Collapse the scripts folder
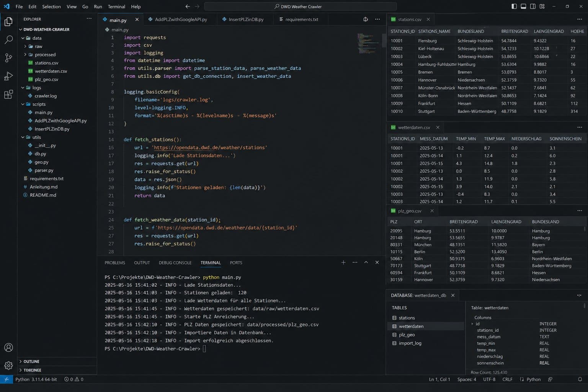Image resolution: width=588 pixels, height=392 pixels. (23, 104)
